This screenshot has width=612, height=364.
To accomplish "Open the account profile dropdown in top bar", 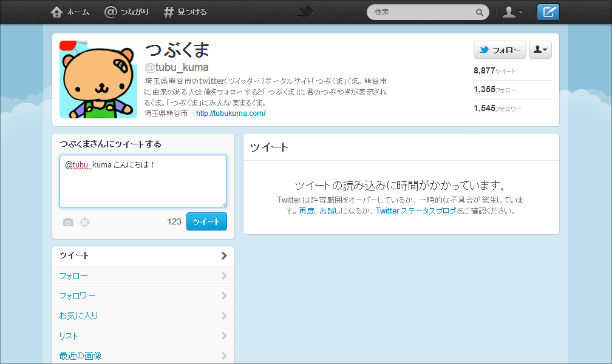I will (x=512, y=12).
